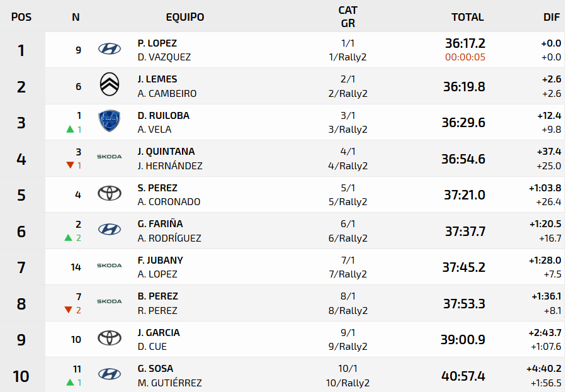Open the J. LEMES team name
The height and width of the screenshot is (392, 566).
157,79
